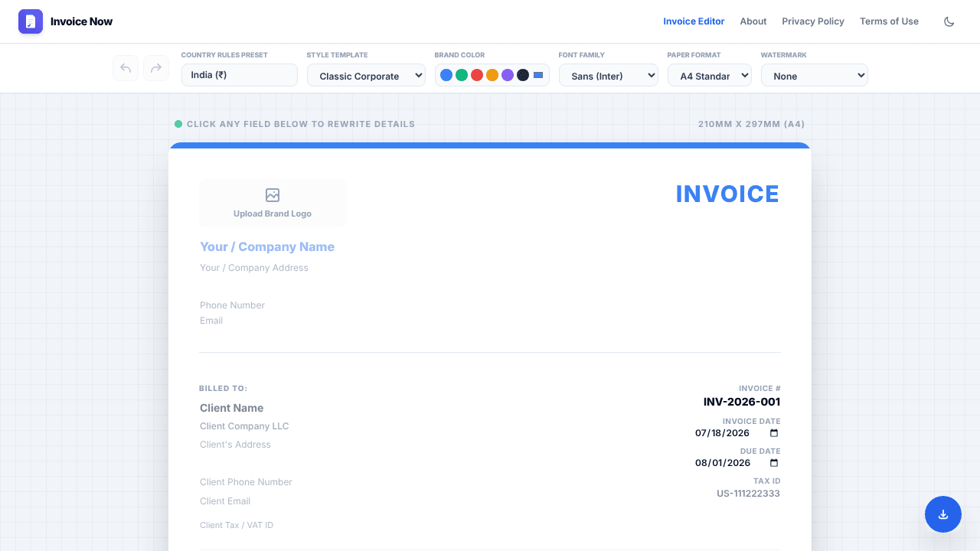Click the 'Click any field below' hint text
The image size is (980, 551).
(300, 124)
